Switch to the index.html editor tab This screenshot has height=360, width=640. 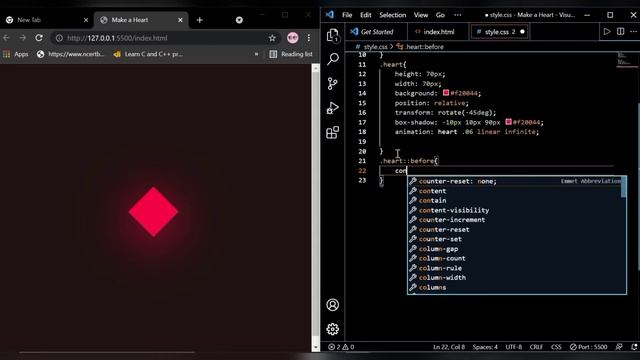click(438, 31)
